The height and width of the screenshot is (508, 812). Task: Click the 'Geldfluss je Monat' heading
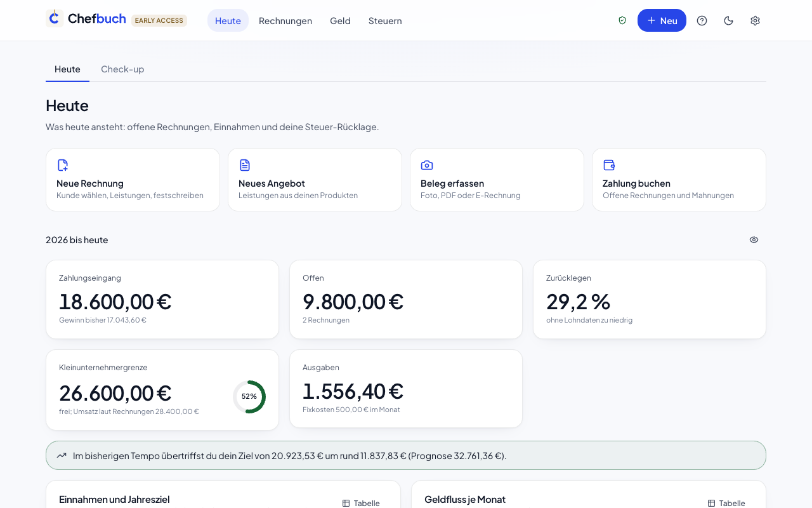[465, 500]
